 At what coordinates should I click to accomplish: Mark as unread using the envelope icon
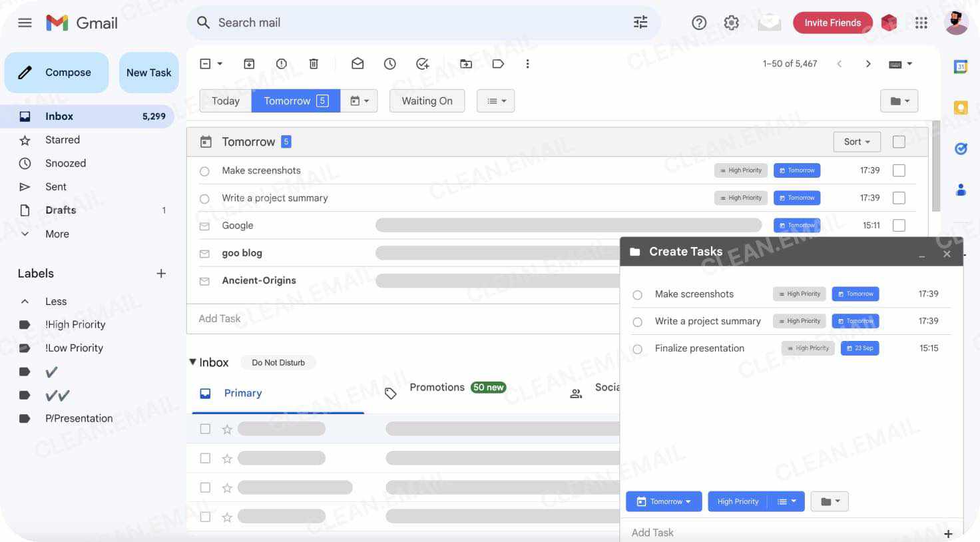click(358, 63)
